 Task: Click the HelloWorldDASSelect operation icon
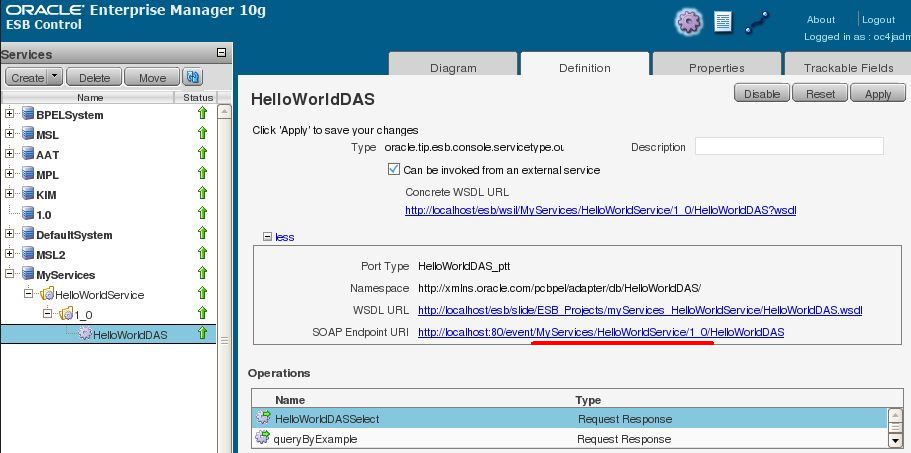coord(263,418)
